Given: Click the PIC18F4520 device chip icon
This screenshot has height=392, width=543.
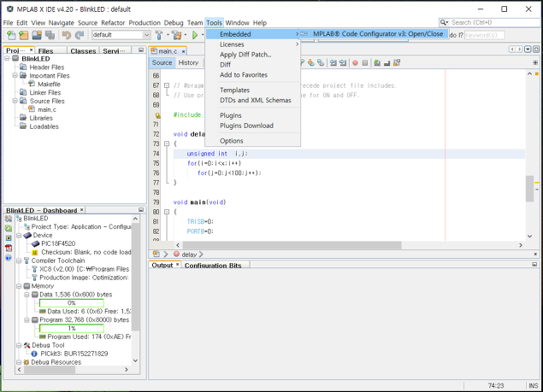Looking at the screenshot, I should click(x=35, y=243).
